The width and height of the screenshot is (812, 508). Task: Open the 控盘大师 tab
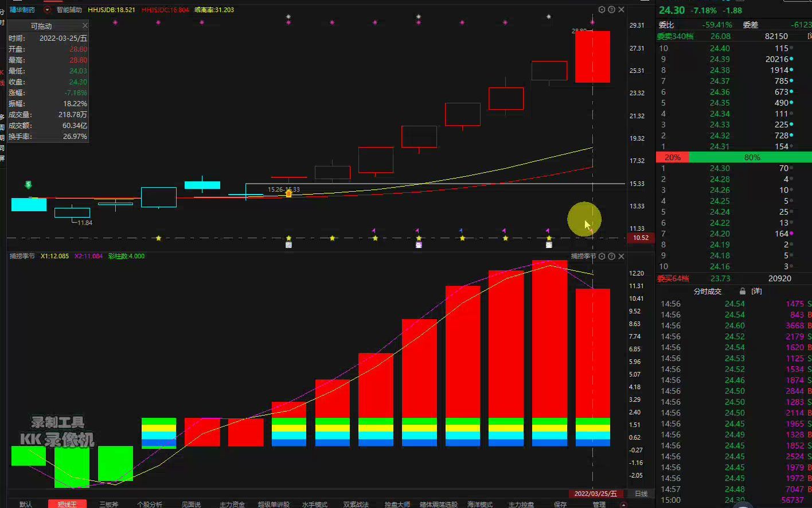click(x=397, y=504)
